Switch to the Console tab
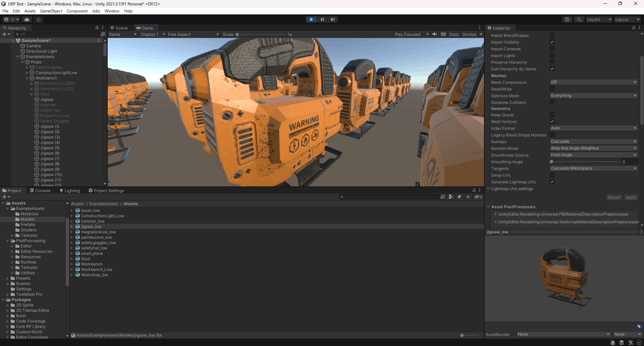 pyautogui.click(x=40, y=190)
